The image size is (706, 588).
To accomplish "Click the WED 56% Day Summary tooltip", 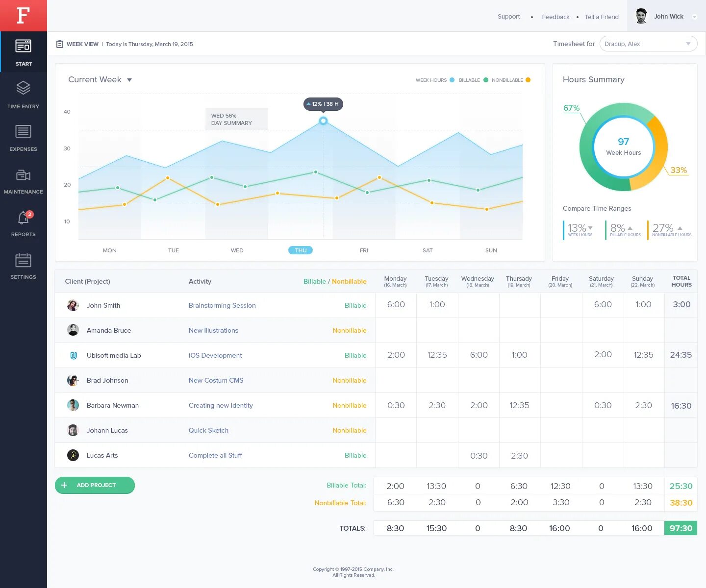I will (x=237, y=119).
